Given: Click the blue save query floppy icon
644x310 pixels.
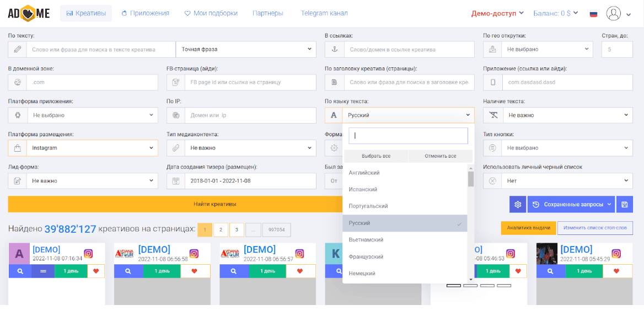Looking at the screenshot, I should [625, 205].
